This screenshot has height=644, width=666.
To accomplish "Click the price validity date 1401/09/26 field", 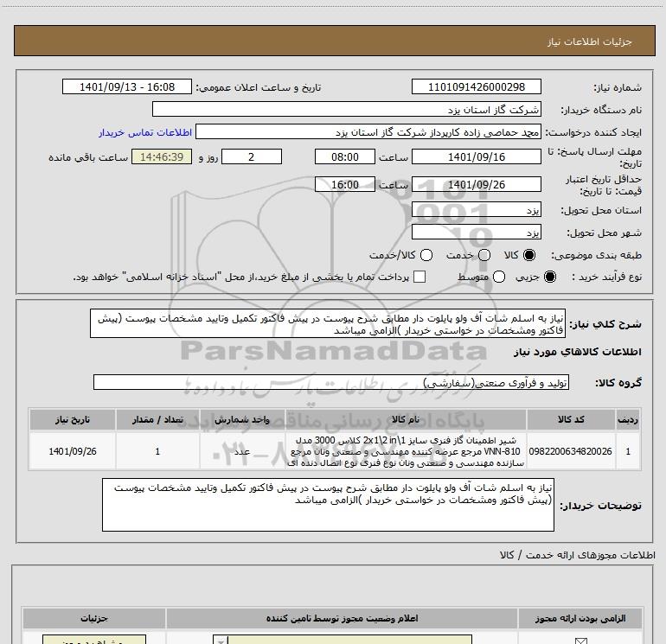I will 476,184.
